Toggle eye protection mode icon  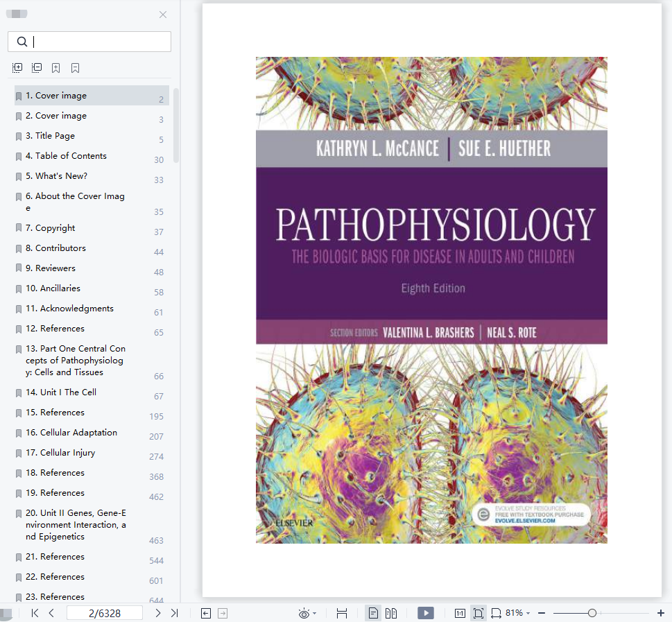pyautogui.click(x=304, y=614)
